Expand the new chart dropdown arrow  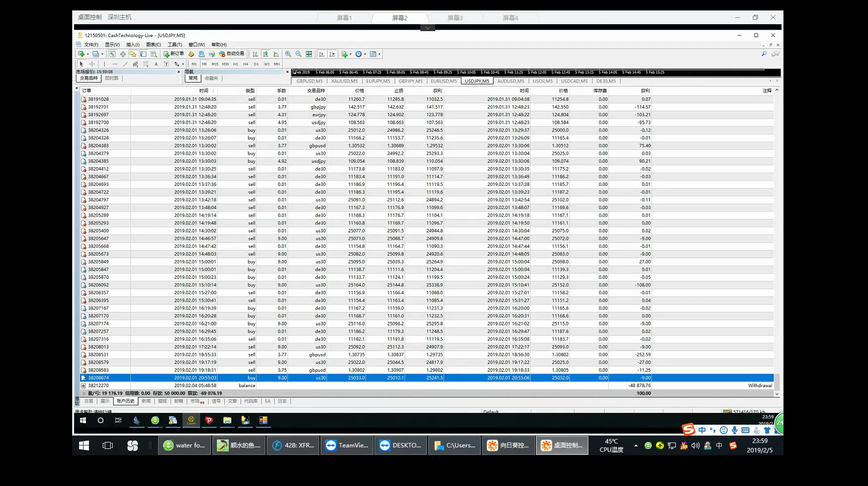(x=88, y=54)
